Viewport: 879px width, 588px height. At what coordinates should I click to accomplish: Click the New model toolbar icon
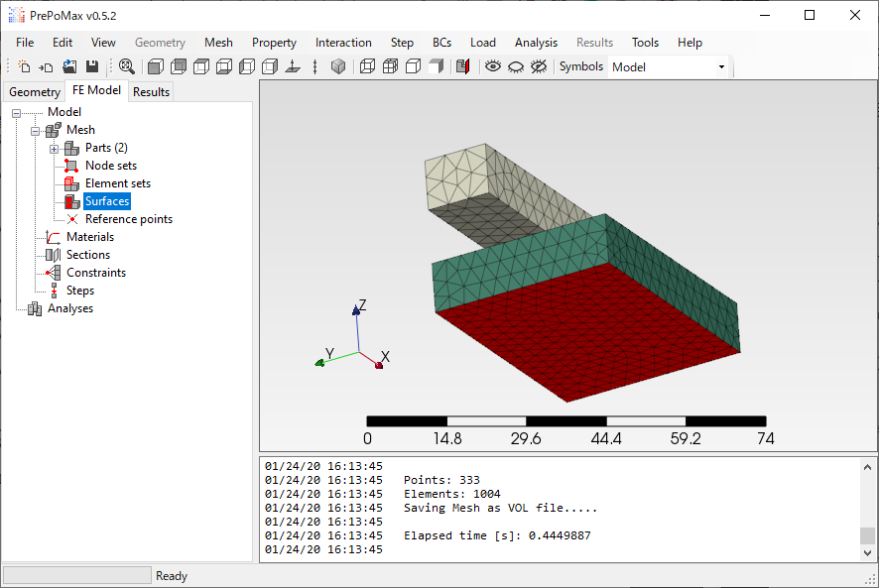(24, 66)
